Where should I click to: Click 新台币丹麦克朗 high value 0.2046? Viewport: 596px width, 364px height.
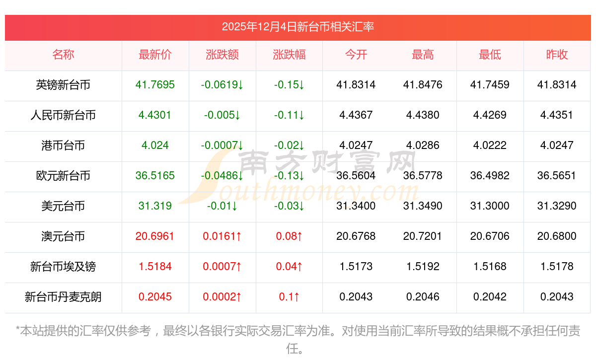(423, 297)
